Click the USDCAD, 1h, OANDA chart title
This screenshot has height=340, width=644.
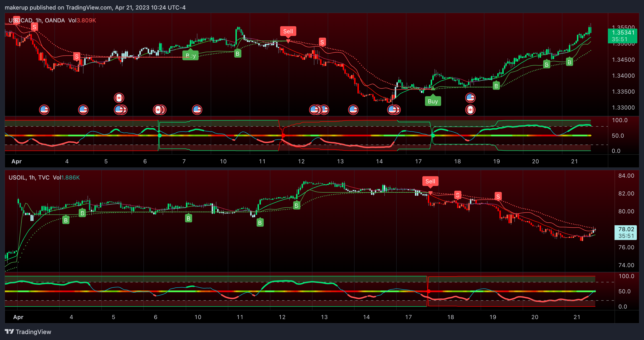pos(37,20)
